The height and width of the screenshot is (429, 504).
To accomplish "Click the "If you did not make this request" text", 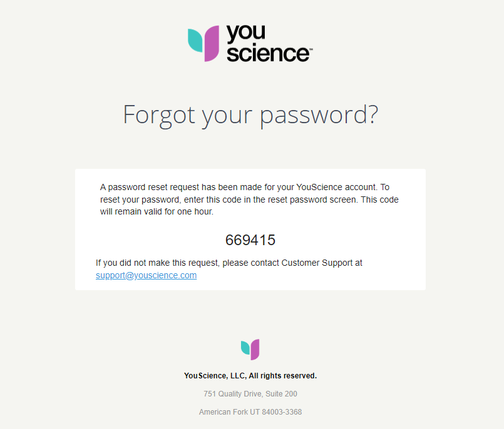I will click(x=157, y=263).
